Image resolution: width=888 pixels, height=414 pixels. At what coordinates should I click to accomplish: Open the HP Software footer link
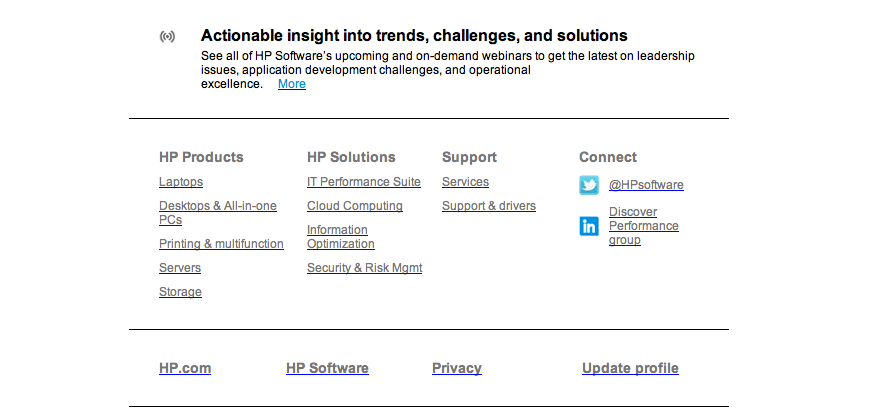pyautogui.click(x=327, y=368)
